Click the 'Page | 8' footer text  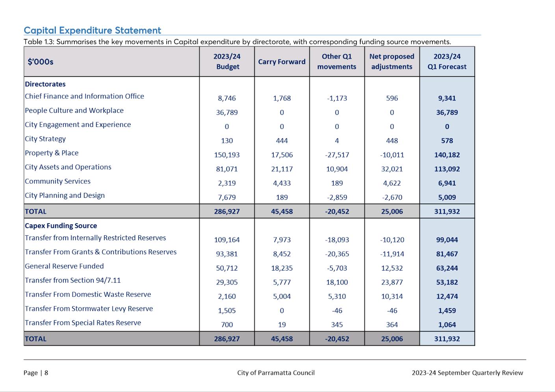(36, 373)
